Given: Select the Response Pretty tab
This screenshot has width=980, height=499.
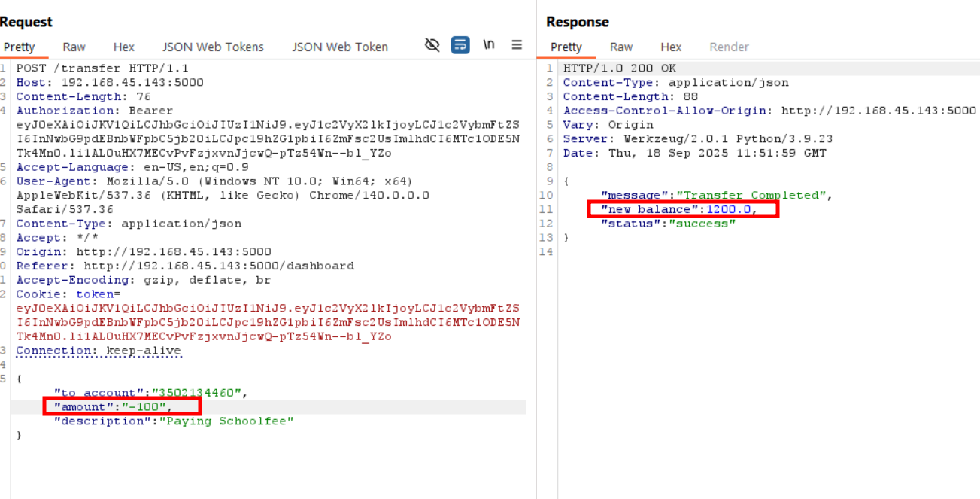Looking at the screenshot, I should point(566,47).
